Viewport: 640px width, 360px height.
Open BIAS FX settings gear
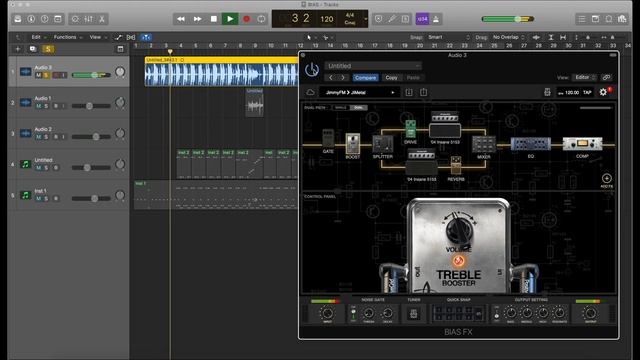(603, 93)
